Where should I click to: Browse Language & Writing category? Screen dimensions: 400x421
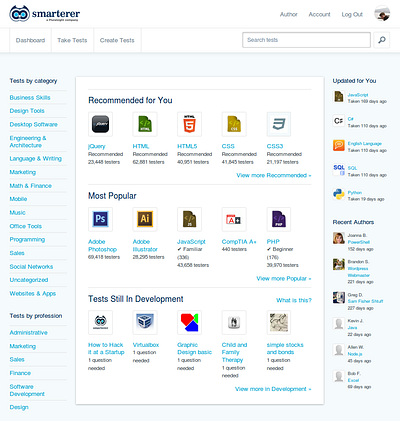[x=36, y=158]
